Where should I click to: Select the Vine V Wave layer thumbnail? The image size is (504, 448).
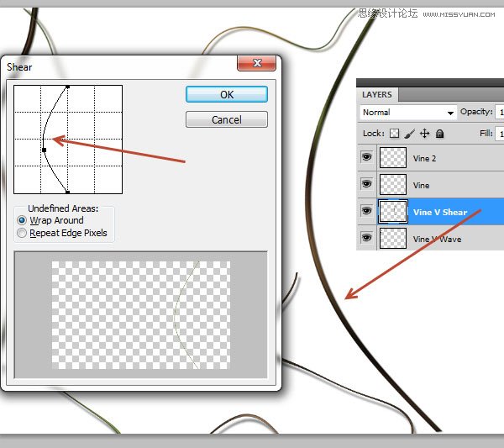point(393,239)
